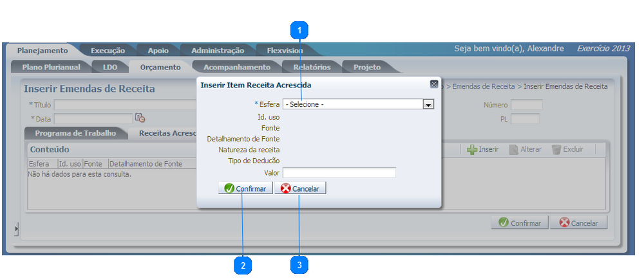Open the calendar picker beside Data

coord(140,118)
